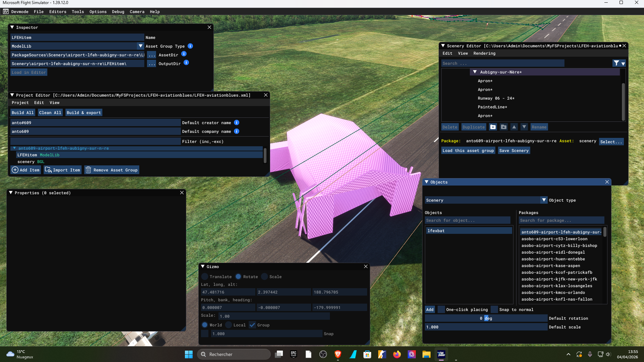Open the filter funnel in Scenery Editor

[616, 63]
